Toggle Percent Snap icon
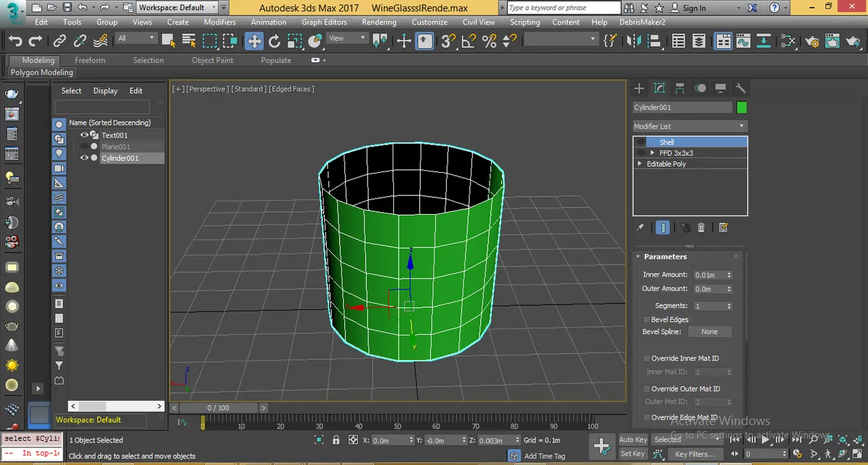 (489, 41)
